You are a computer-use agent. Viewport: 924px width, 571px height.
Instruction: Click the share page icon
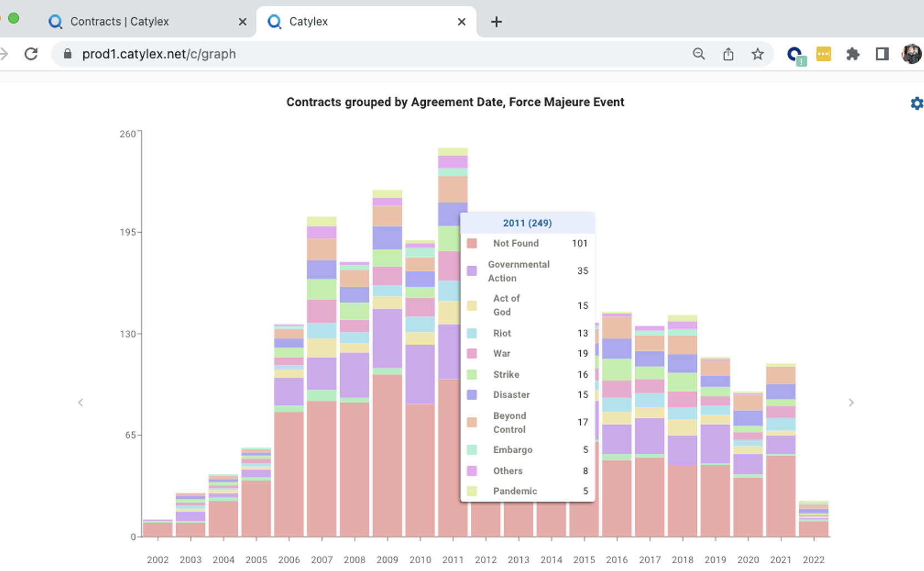[x=728, y=54]
